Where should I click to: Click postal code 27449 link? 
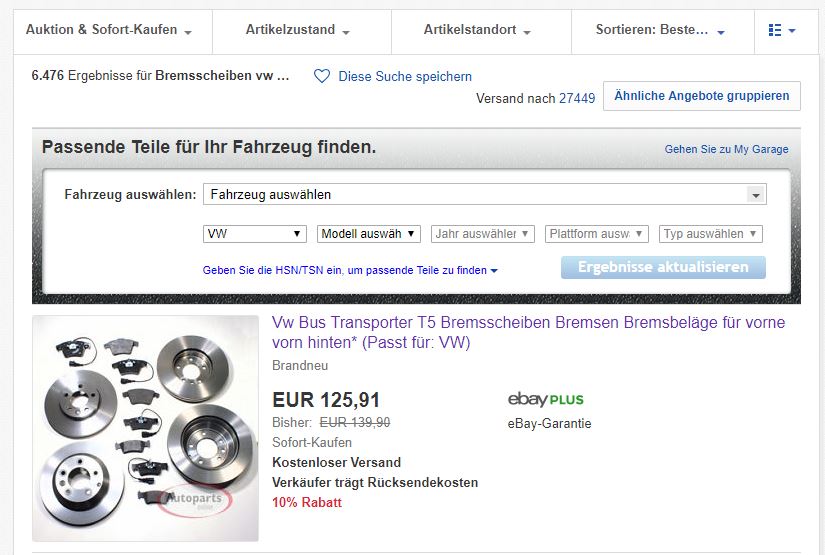click(577, 98)
